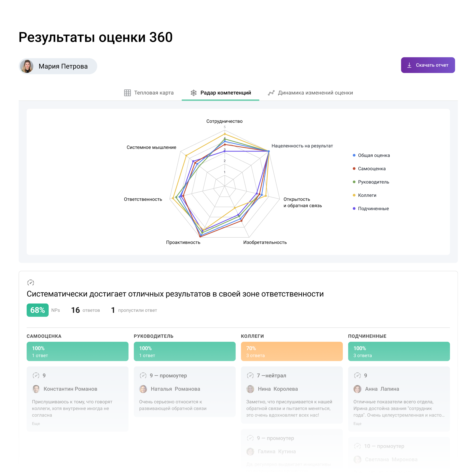The height and width of the screenshot is (476, 476).
Task: Click the orange 70% Коллеги progress bar
Action: point(292,351)
